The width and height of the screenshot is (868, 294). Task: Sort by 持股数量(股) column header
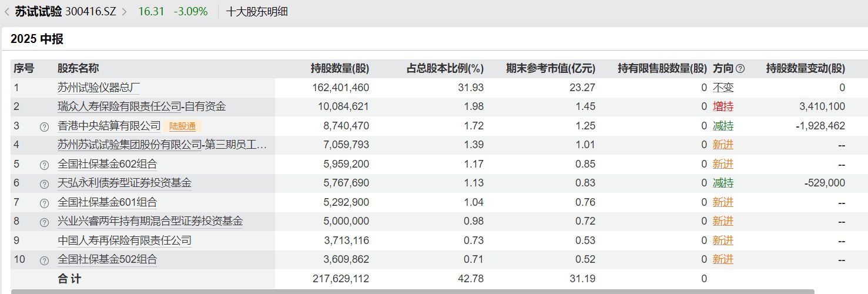point(340,68)
